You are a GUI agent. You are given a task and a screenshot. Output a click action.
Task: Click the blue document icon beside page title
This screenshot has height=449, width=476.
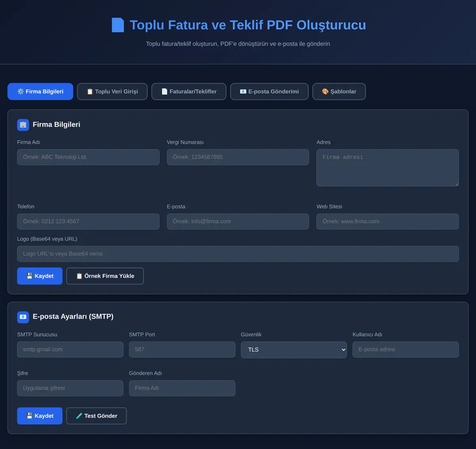118,25
